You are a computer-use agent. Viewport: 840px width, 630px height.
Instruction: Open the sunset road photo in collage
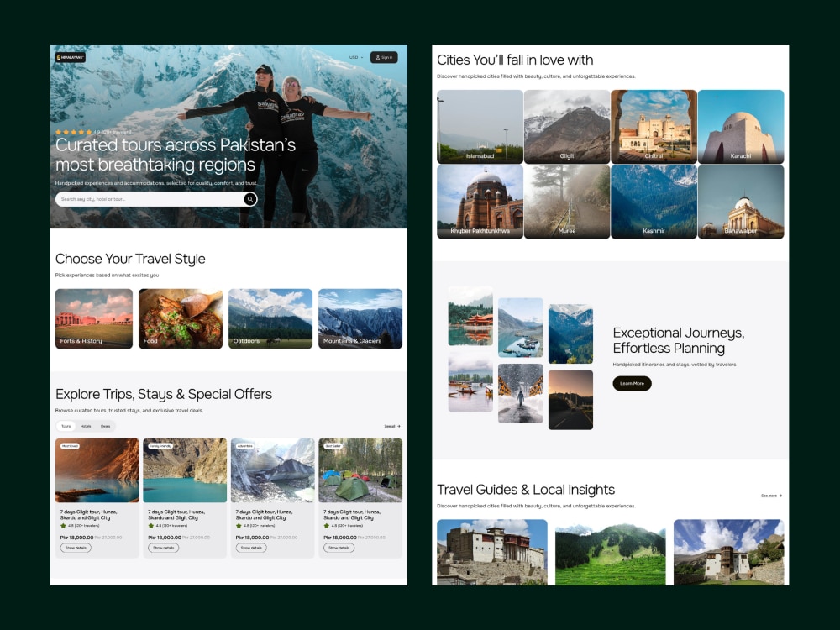coord(570,400)
